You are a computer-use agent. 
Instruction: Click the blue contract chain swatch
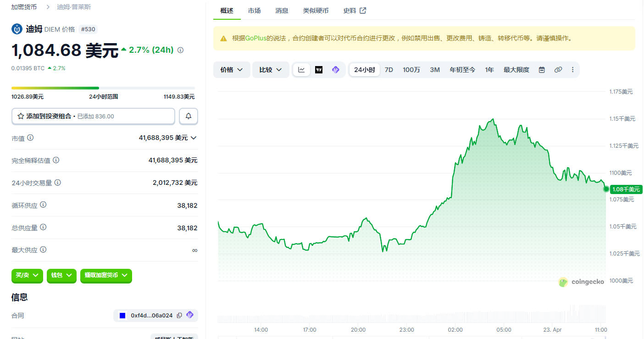click(x=122, y=315)
